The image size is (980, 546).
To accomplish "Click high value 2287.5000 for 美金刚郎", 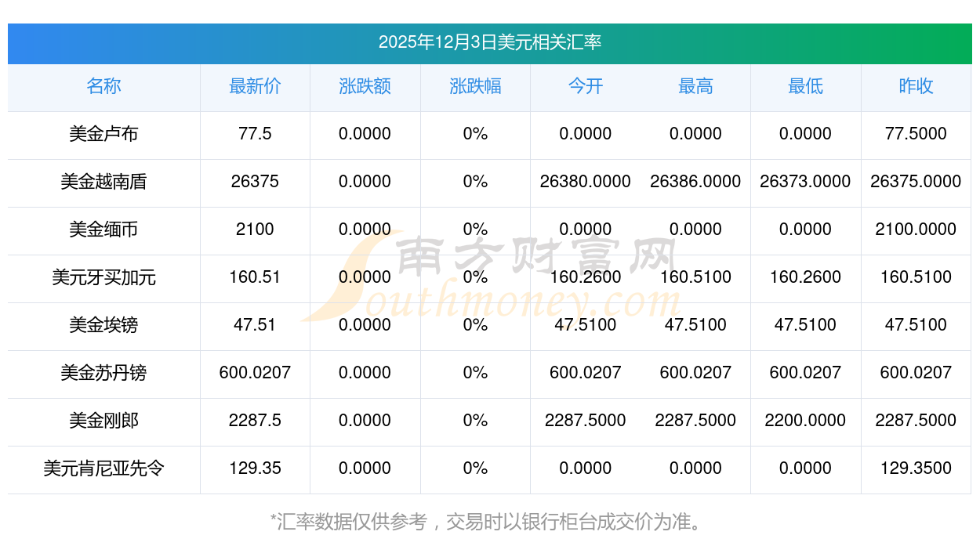I will click(695, 421).
